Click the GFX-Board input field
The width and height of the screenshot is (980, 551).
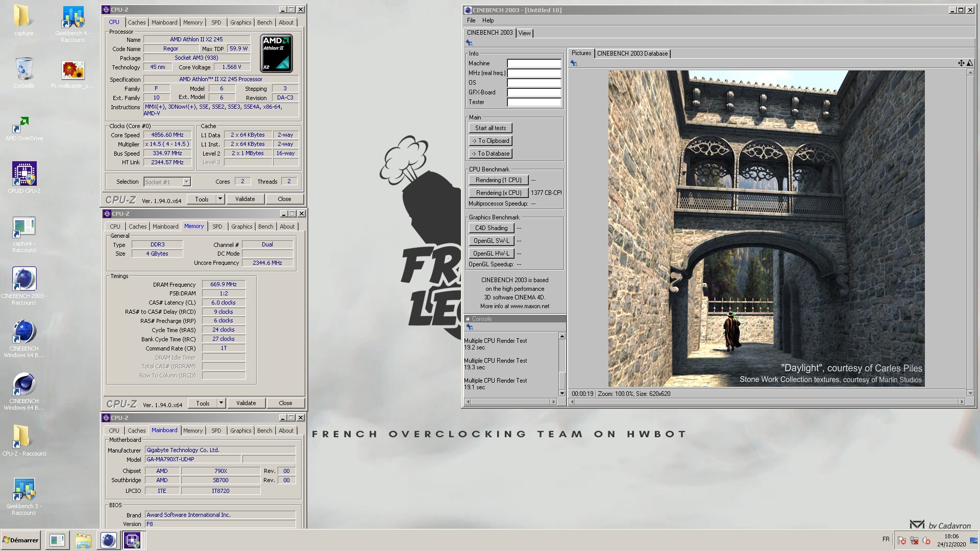[x=534, y=92]
